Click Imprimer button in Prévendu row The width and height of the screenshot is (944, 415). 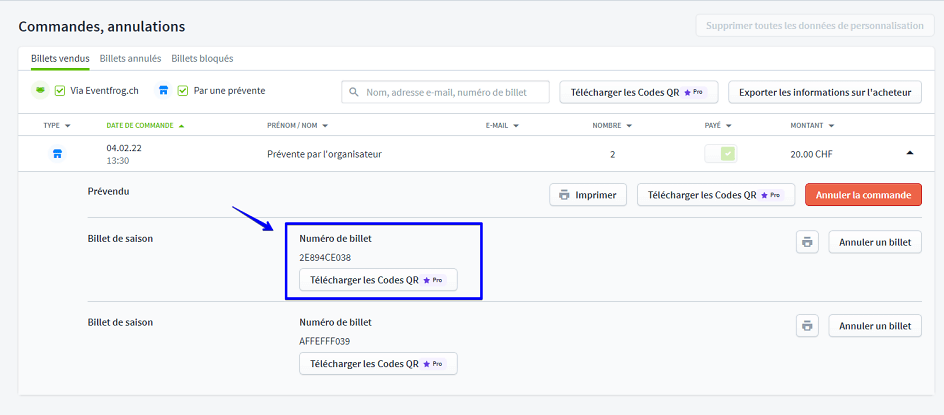click(x=588, y=195)
